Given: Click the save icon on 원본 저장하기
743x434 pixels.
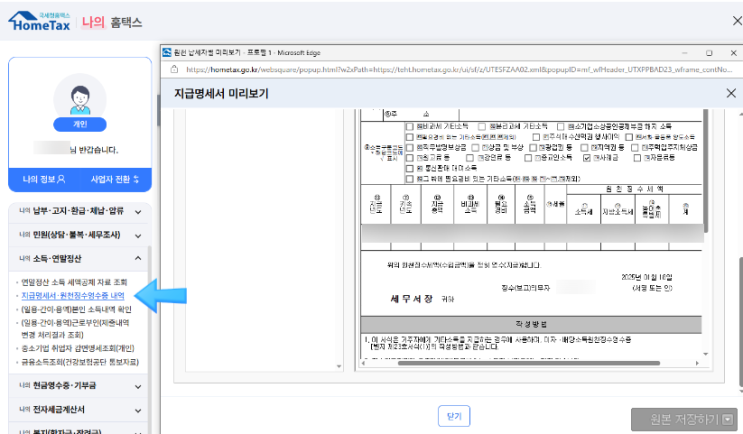Looking at the screenshot, I should coord(727,419).
